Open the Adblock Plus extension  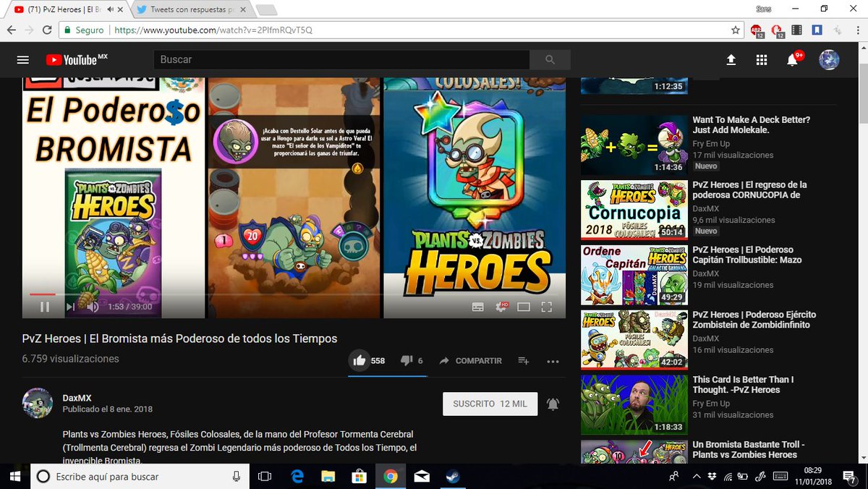[757, 30]
